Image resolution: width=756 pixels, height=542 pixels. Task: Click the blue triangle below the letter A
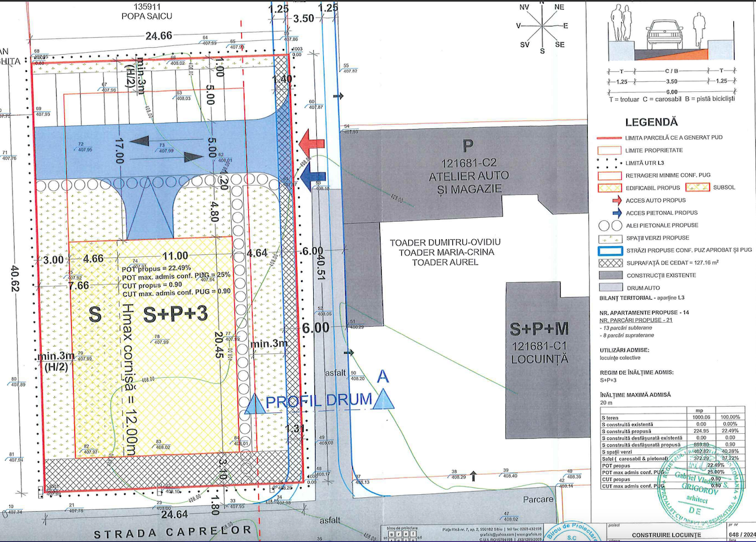[383, 400]
